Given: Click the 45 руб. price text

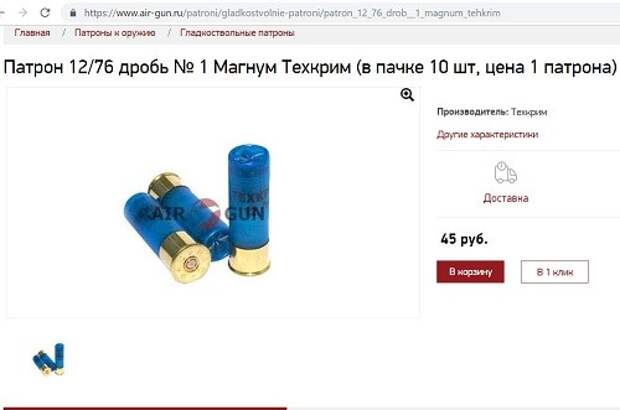Looking at the screenshot, I should pyautogui.click(x=464, y=239).
